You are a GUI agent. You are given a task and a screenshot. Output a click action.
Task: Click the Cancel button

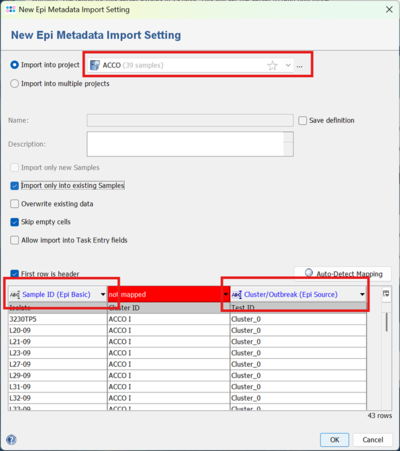[x=373, y=440]
